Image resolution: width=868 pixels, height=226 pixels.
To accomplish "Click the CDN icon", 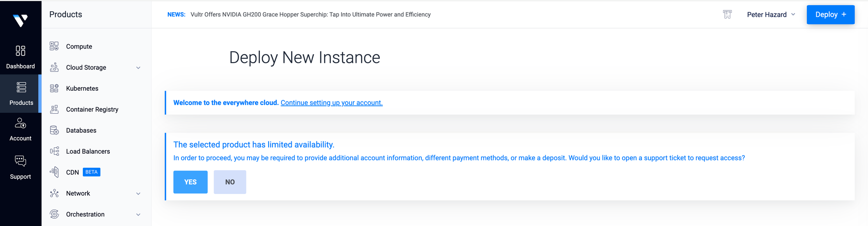I will pos(54,172).
